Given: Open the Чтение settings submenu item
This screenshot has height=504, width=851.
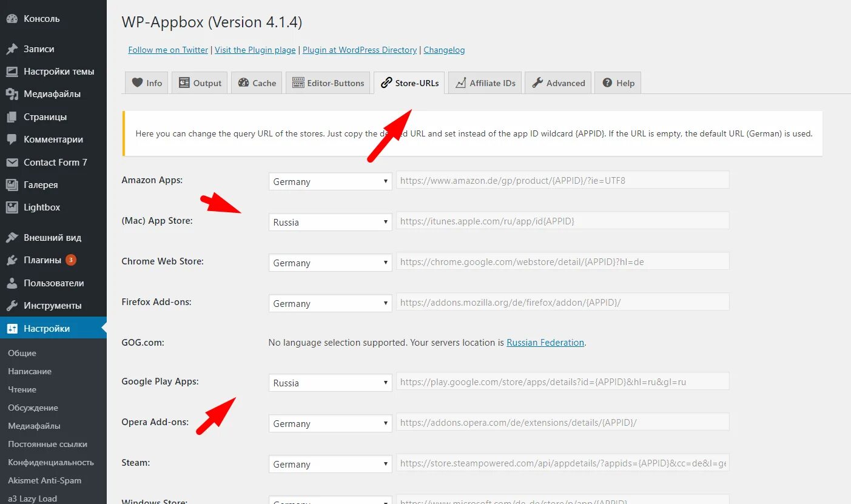Looking at the screenshot, I should point(22,389).
